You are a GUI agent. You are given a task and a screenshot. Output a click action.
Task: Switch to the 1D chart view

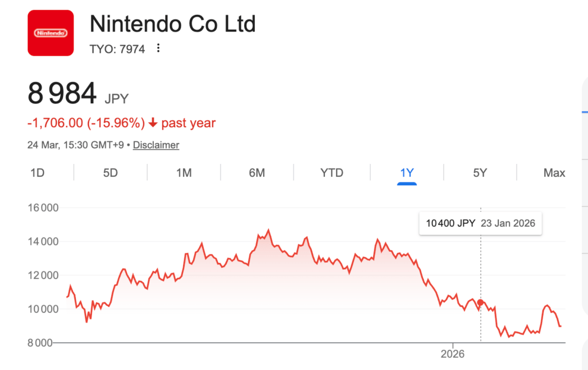pyautogui.click(x=36, y=173)
